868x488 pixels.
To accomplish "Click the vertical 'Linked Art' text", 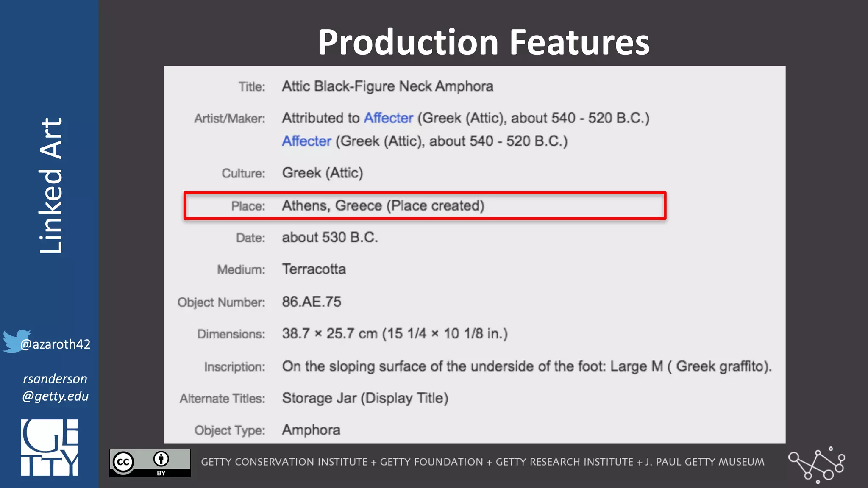I will [51, 186].
